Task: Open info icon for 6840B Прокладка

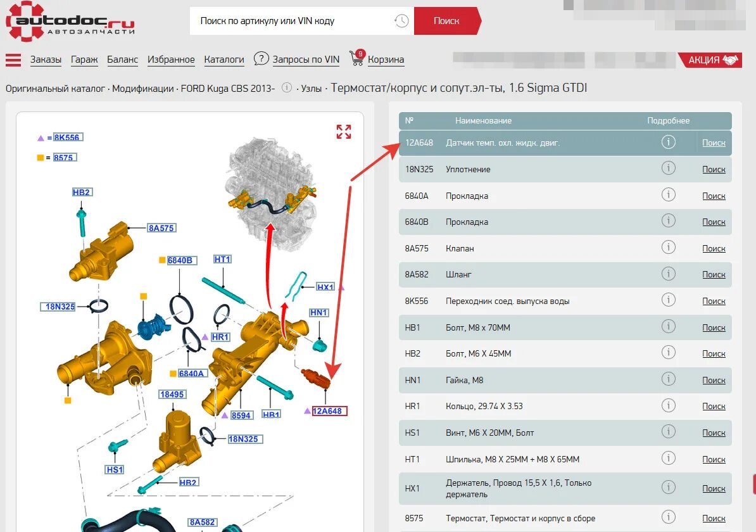Action: pos(668,221)
